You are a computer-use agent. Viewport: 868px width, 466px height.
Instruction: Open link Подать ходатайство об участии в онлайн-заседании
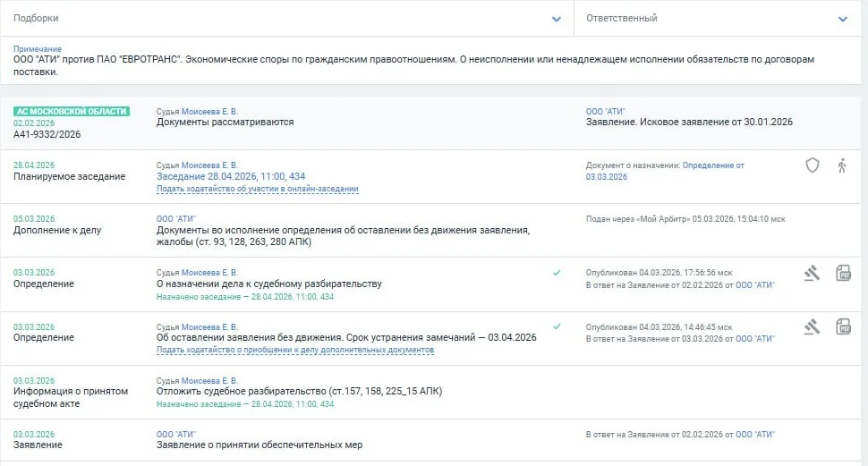pos(258,189)
